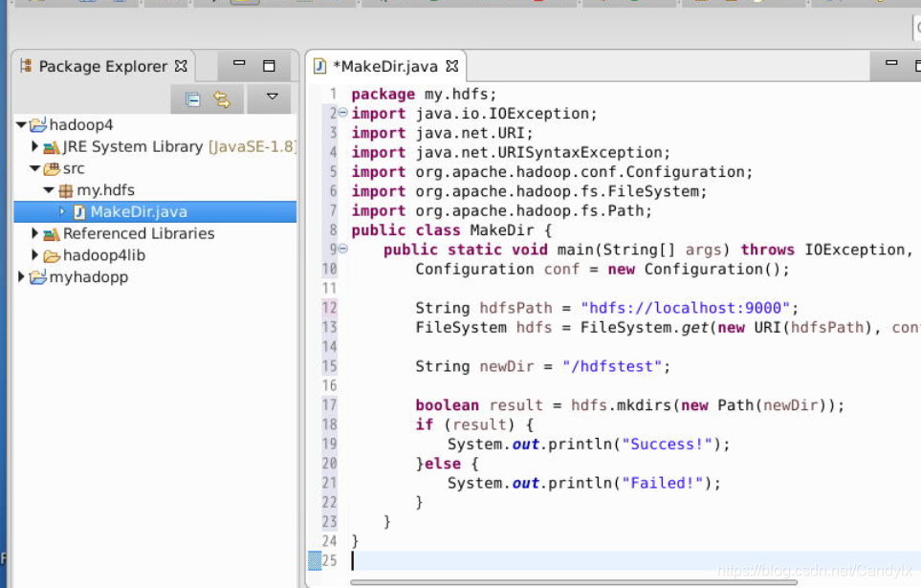Click import org.apache.hadoop.fs.Path line

[501, 211]
